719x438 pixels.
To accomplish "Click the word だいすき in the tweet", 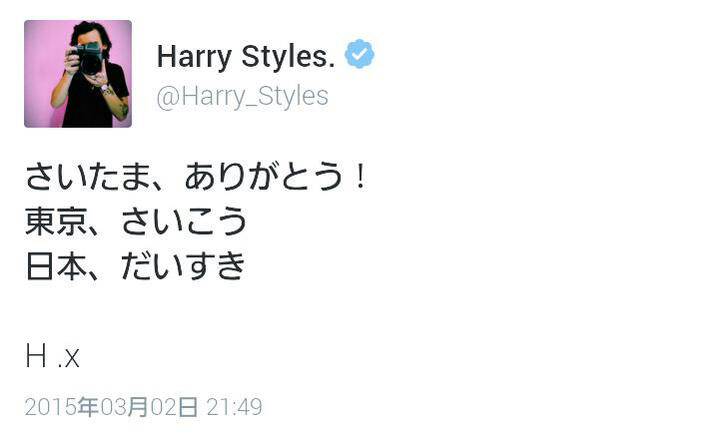I will [x=183, y=266].
